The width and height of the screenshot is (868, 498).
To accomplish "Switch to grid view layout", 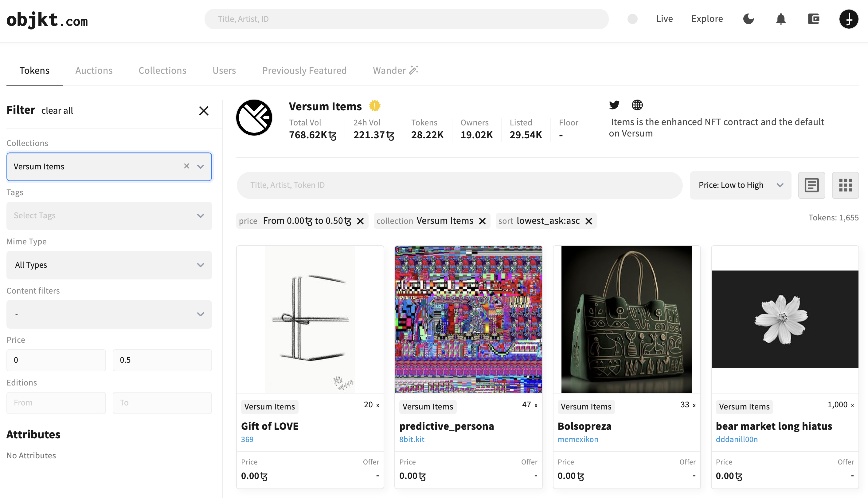I will tap(845, 185).
